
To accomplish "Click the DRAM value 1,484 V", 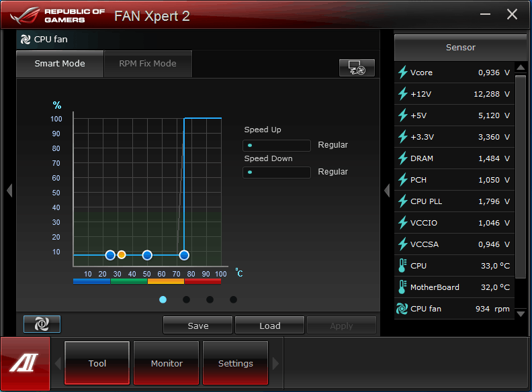I will pos(494,158).
